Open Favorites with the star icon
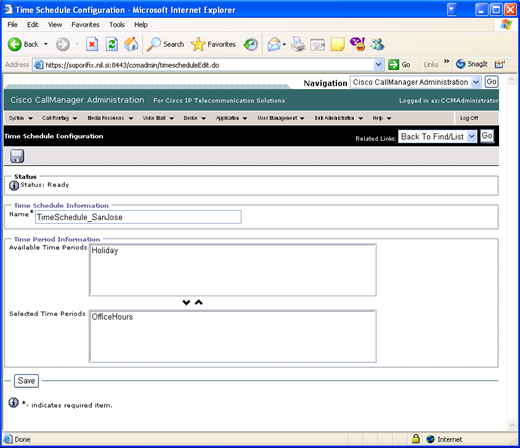Image resolution: width=520 pixels, height=448 pixels. [198, 44]
